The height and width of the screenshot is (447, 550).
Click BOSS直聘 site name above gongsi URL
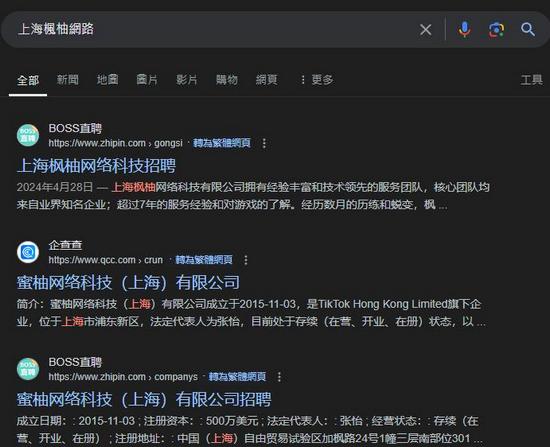75,128
